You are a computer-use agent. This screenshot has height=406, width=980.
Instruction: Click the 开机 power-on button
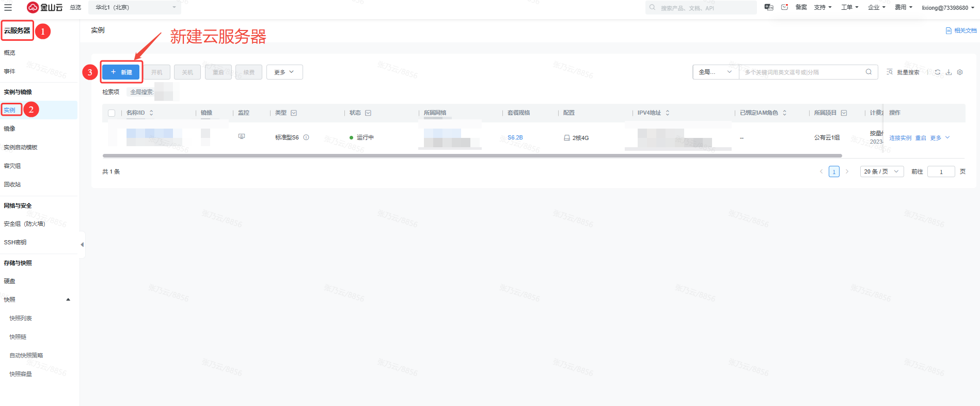click(156, 72)
